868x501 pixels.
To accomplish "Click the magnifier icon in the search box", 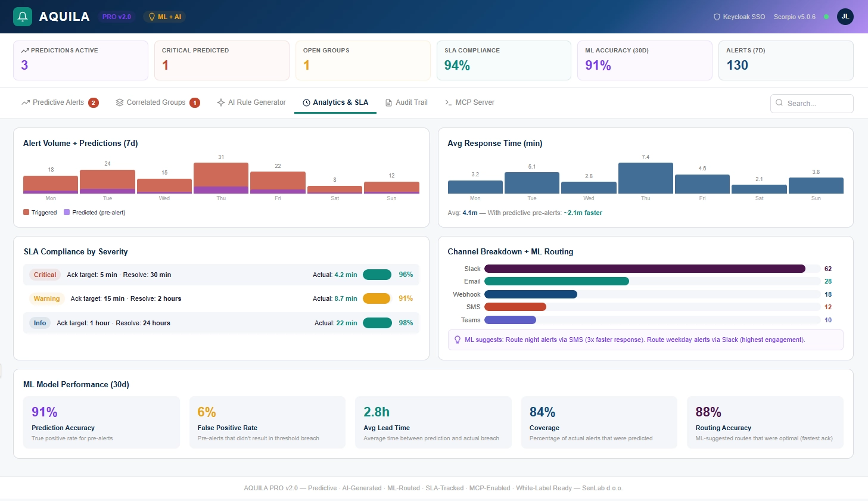I will pyautogui.click(x=779, y=103).
